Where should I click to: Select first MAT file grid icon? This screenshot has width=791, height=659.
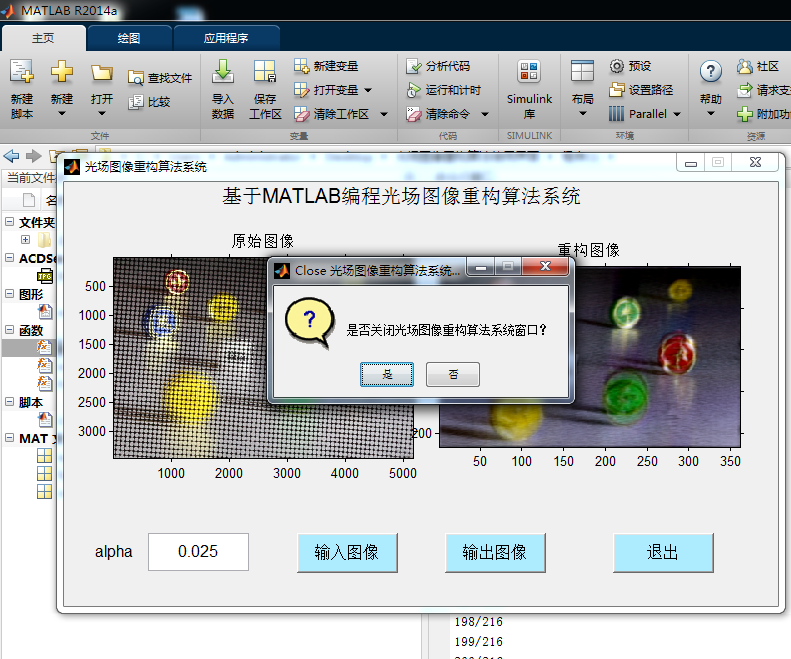click(x=44, y=456)
